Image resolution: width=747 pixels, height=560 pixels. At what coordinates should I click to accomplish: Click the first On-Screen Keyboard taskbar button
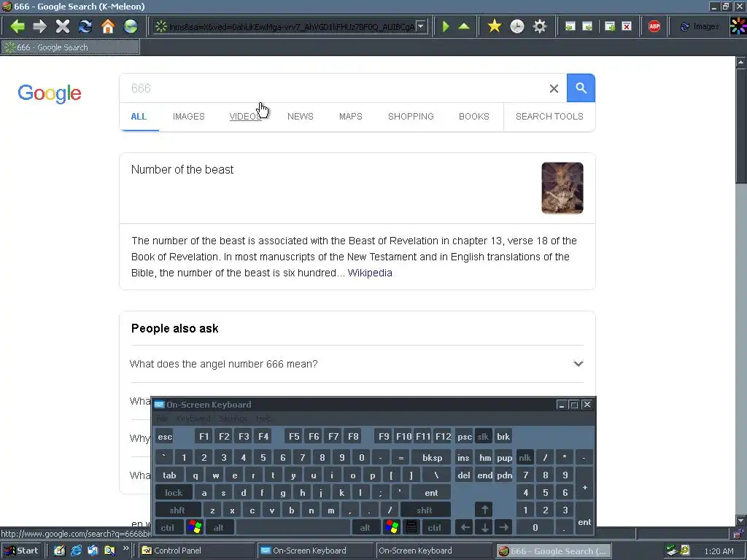316,551
